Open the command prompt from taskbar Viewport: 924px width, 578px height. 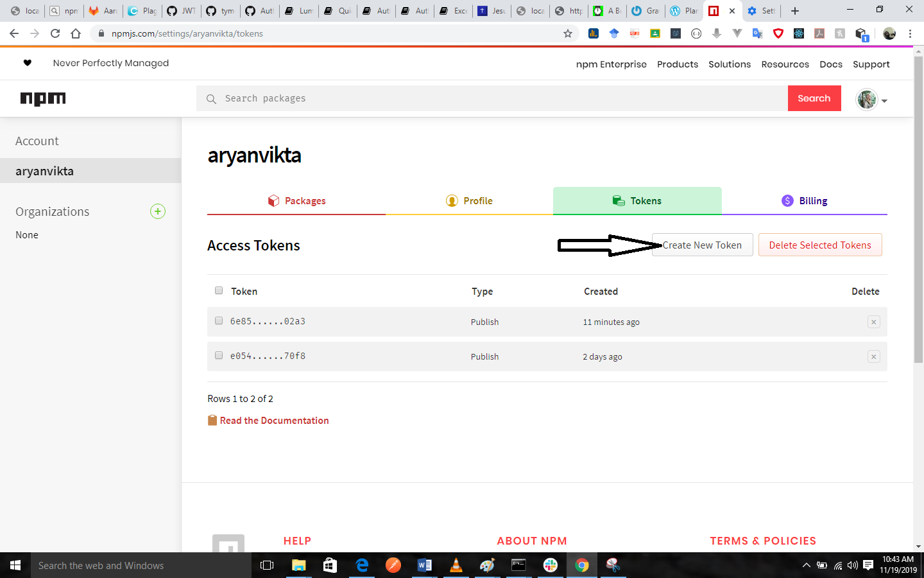pos(518,565)
